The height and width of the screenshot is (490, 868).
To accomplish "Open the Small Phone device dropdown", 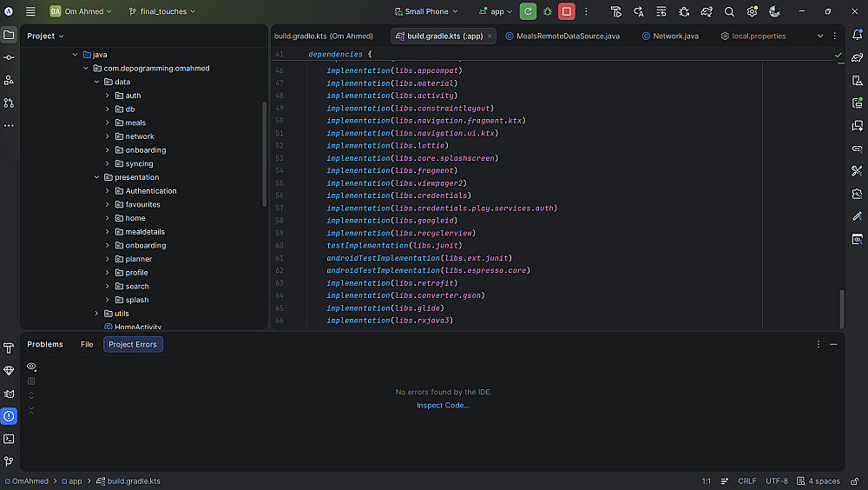I will click(427, 11).
